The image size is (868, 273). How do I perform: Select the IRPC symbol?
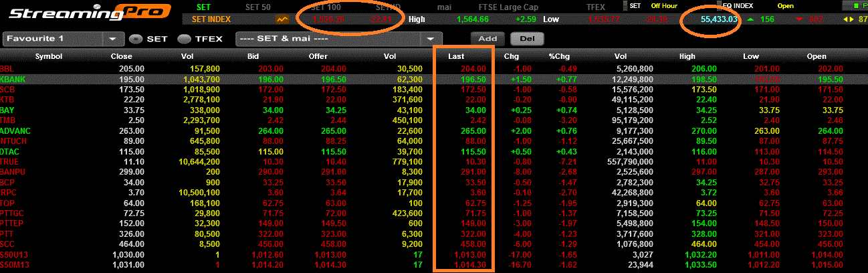[9, 192]
